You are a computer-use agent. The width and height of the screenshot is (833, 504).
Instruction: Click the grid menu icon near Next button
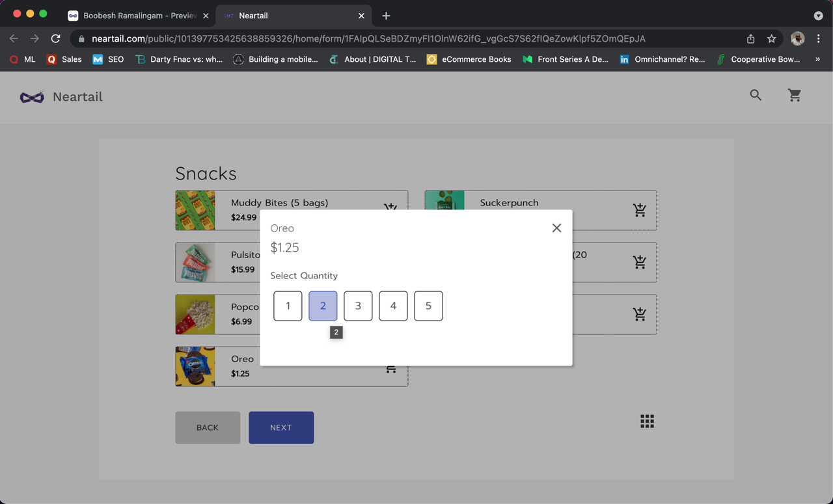coord(647,421)
